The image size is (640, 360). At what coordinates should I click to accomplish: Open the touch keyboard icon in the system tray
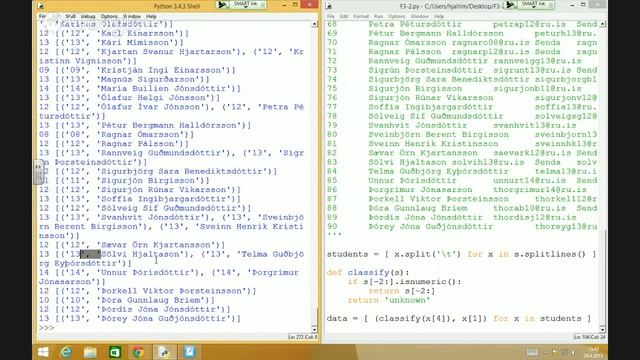tap(532, 352)
